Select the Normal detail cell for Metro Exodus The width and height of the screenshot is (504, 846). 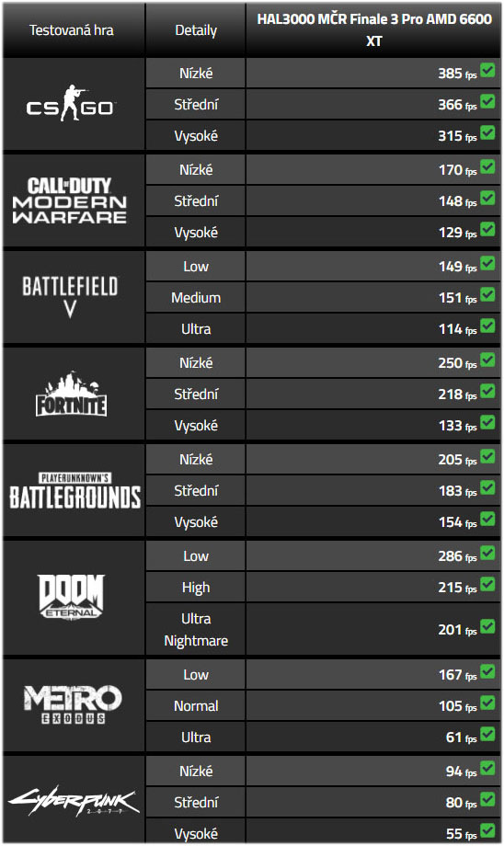pos(196,705)
